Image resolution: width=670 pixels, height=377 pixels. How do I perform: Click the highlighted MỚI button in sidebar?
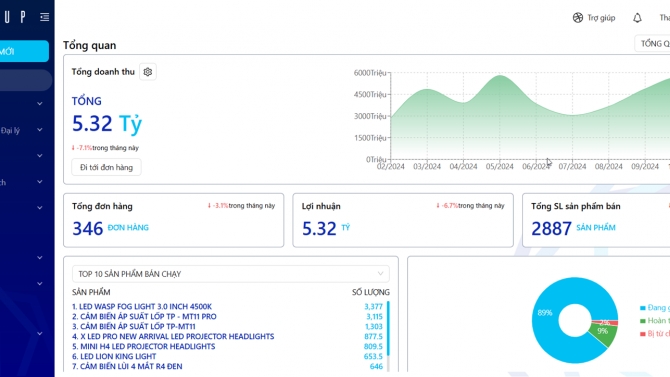(x=24, y=51)
